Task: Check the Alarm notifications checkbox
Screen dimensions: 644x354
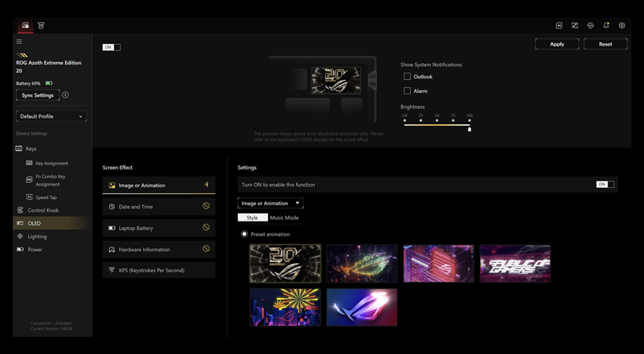Action: coord(407,91)
